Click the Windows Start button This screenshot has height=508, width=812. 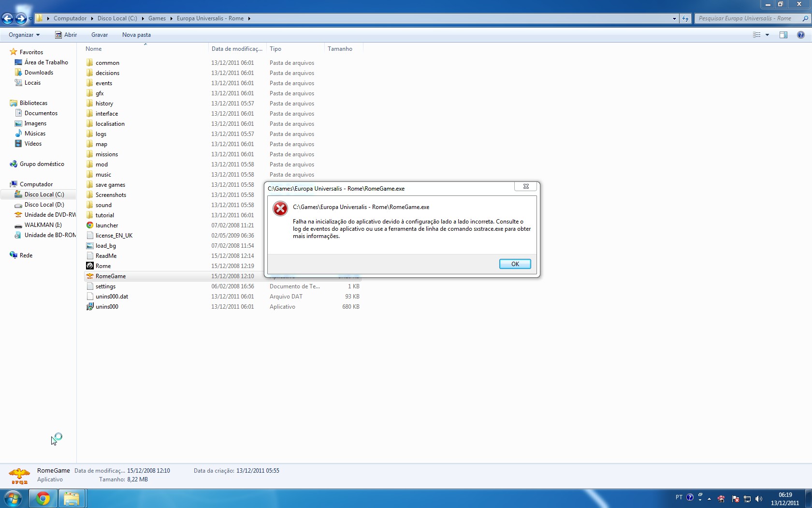(13, 498)
